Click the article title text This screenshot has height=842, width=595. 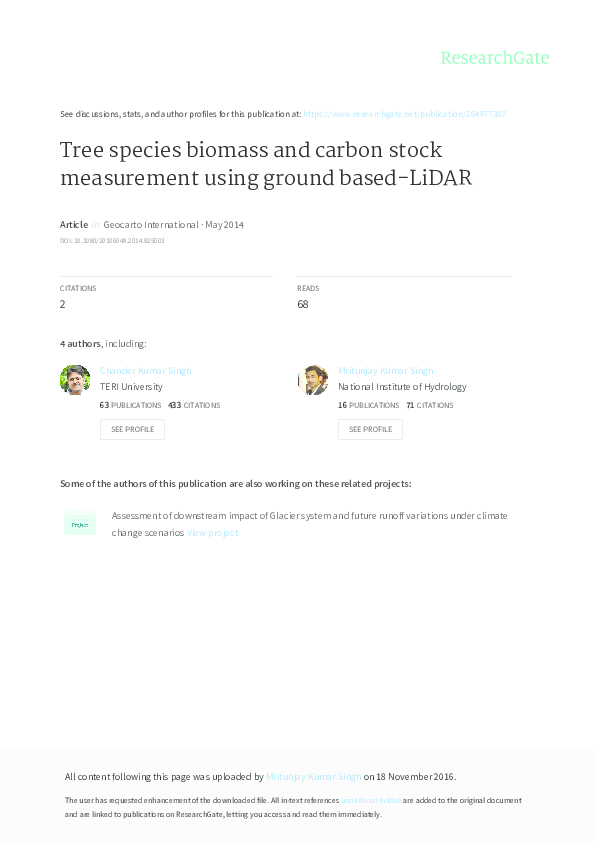[x=250, y=165]
